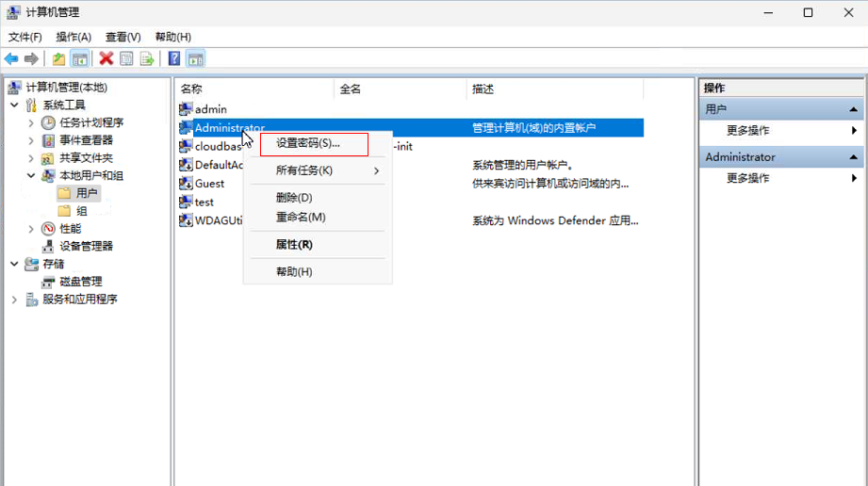Image resolution: width=868 pixels, height=486 pixels.
Task: Click the 系统管理的用户帐户。 description
Action: 523,165
